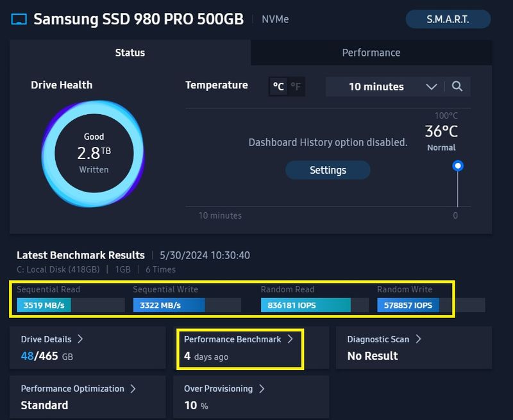Open Drive Details card
The image size is (513, 420).
88,348
